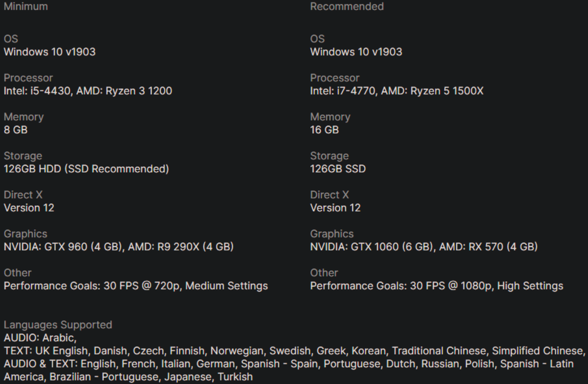Click the 126GB SSD storage value

338,169
